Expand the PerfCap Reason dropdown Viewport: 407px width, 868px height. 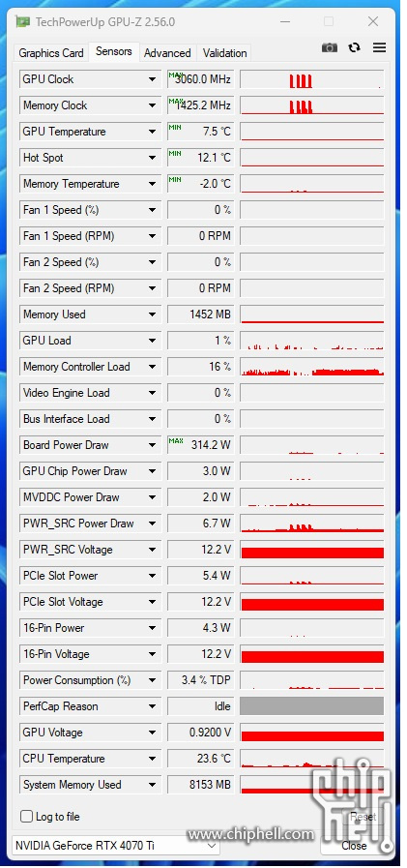coord(152,706)
